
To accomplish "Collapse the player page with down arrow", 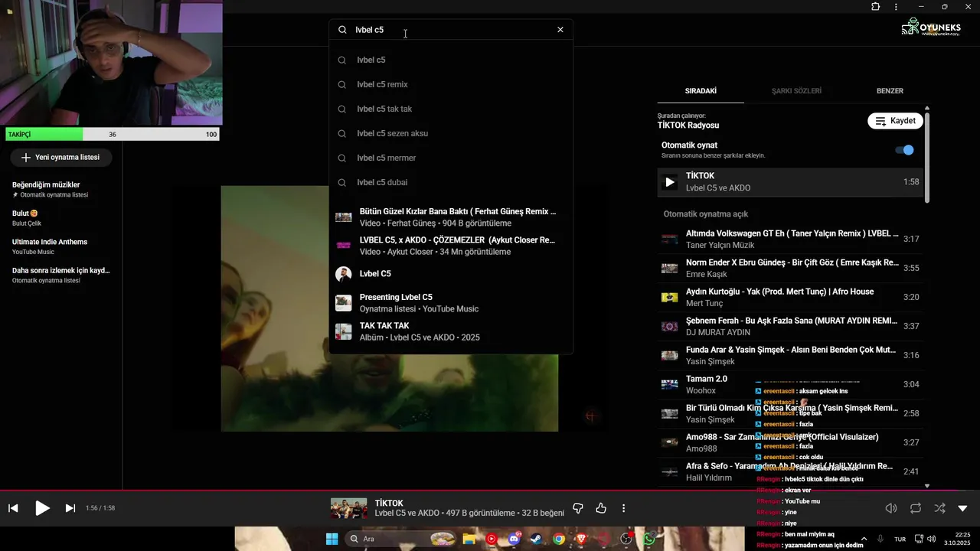I will click(x=963, y=508).
